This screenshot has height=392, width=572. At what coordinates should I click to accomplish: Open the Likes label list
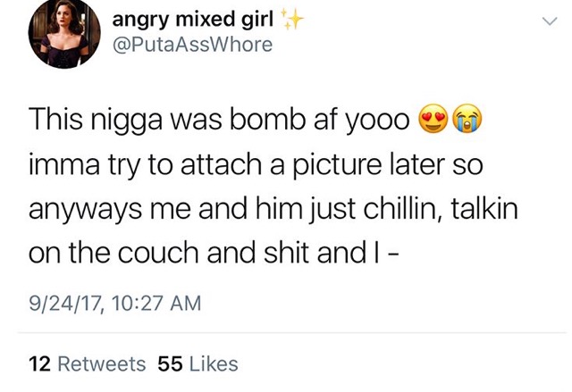tap(214, 363)
